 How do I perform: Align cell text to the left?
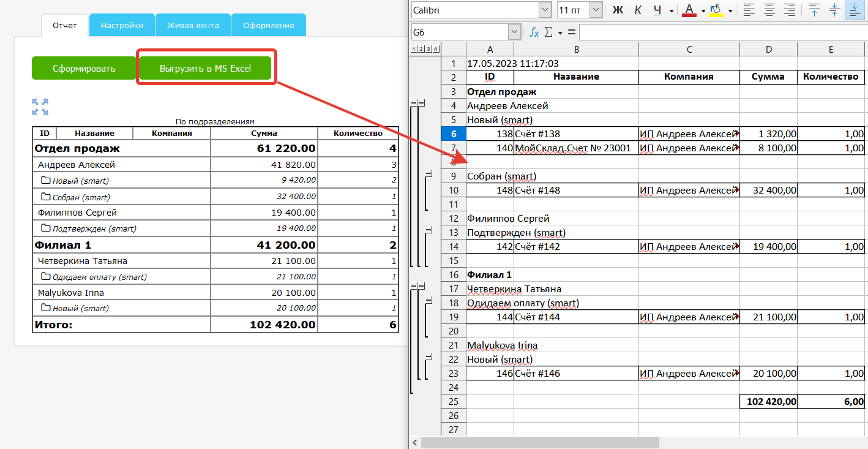pos(749,10)
